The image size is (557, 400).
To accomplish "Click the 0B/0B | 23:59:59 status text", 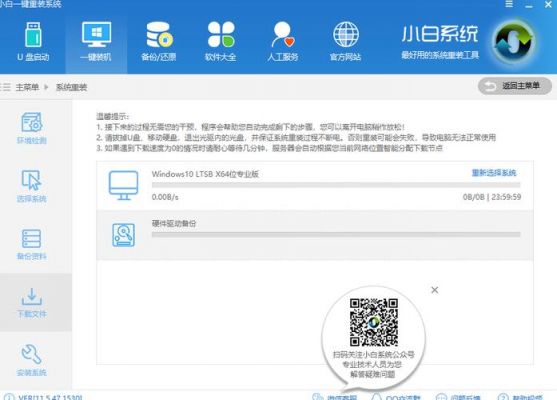I will [x=492, y=197].
